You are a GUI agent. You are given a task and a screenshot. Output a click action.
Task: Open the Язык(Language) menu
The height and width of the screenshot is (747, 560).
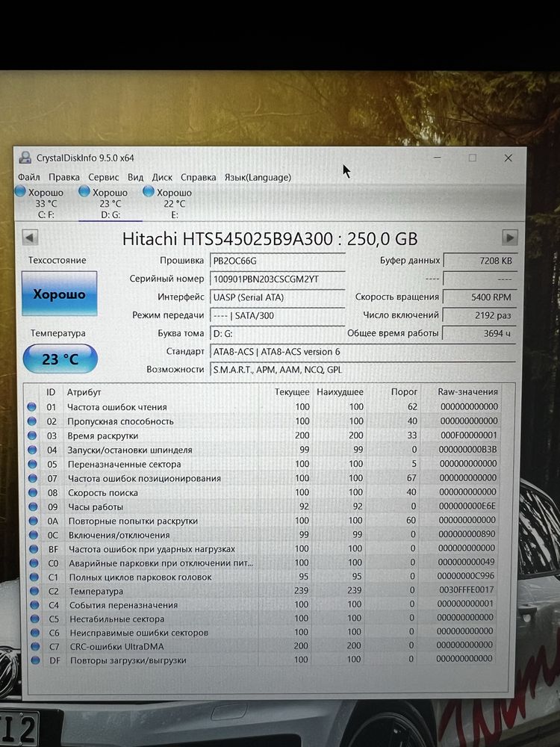pyautogui.click(x=258, y=177)
